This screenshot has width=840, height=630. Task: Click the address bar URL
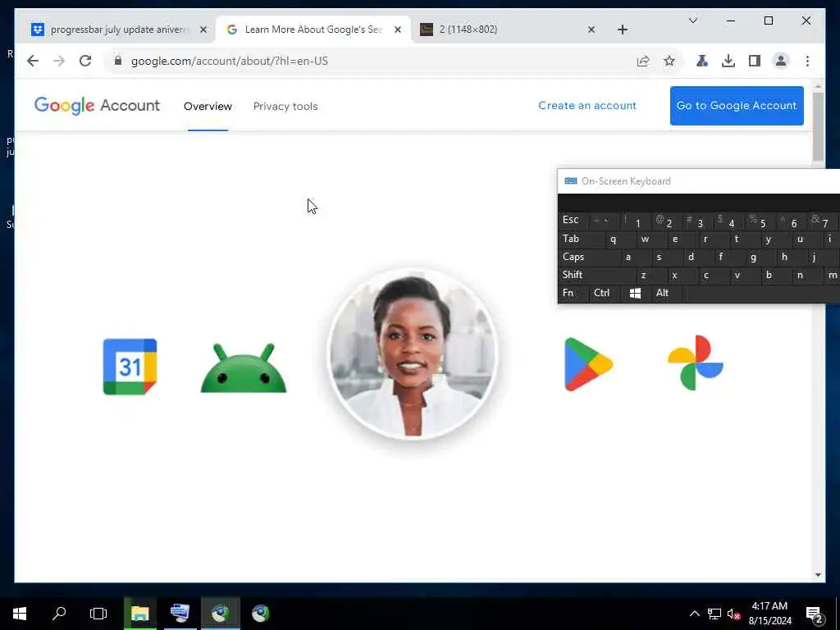(x=230, y=61)
